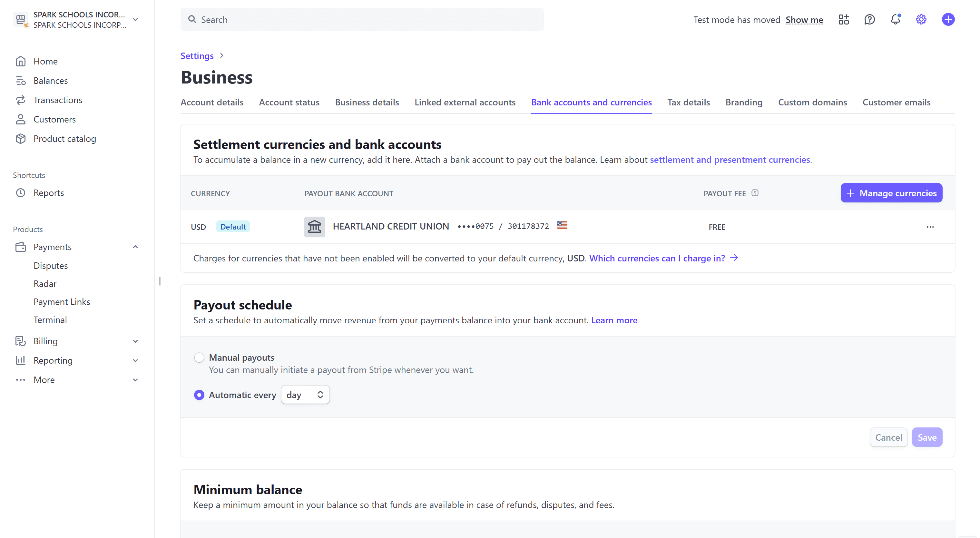Click the Search input field
Screen dimensions: 980x538
362,19
